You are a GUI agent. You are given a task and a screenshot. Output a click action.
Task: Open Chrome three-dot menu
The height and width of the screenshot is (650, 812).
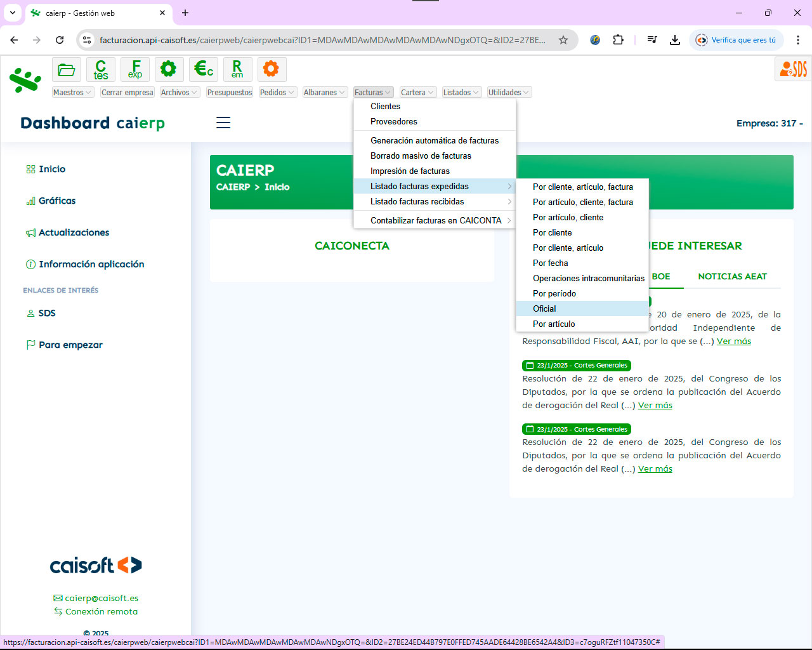pos(798,40)
